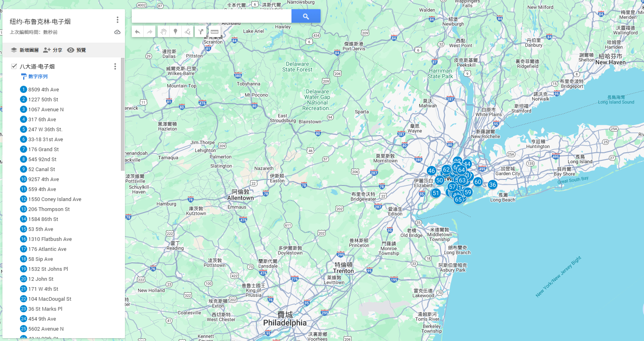
Task: Open 數字序列 style settings
Action: coord(38,77)
